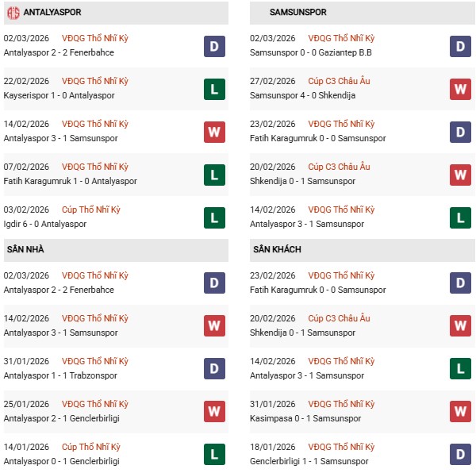Click the W badge for Kasimpasa 0-1 Samsunspor

click(460, 412)
